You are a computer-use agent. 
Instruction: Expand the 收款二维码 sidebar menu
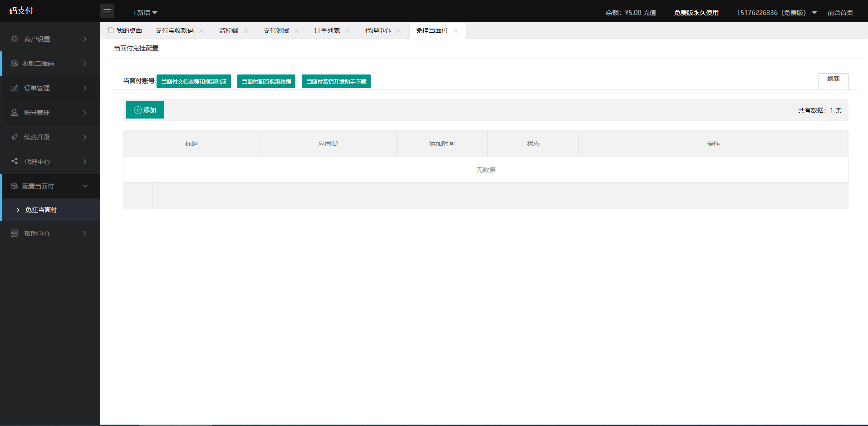[x=51, y=64]
